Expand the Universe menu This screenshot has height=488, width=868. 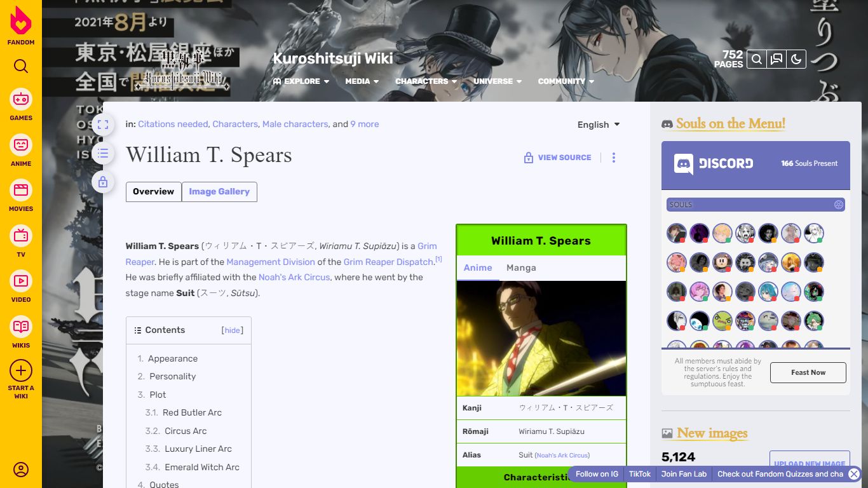point(498,81)
